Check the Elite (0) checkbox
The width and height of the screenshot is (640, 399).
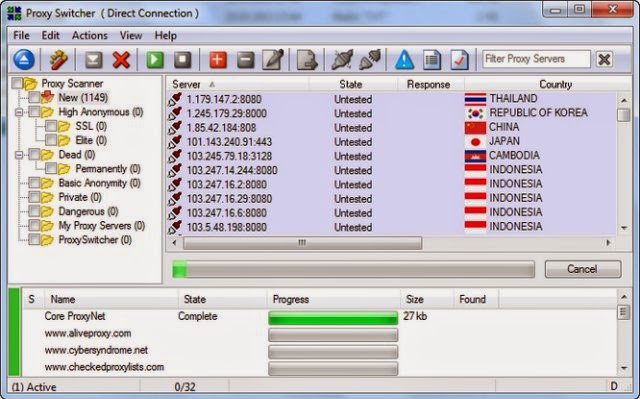point(51,140)
